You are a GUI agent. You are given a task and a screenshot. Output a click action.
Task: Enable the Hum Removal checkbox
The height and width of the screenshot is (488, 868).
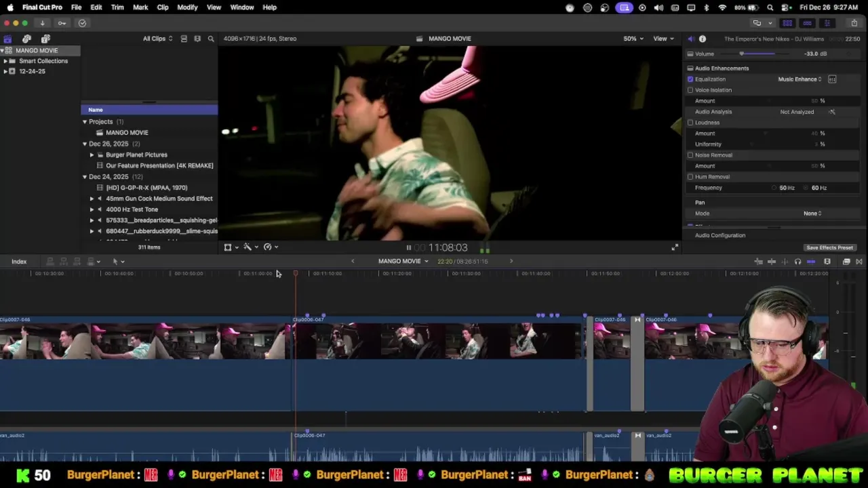pos(690,177)
